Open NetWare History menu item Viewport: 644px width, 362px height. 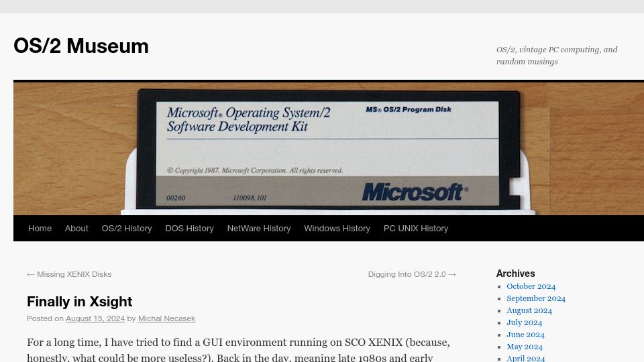[x=259, y=228]
